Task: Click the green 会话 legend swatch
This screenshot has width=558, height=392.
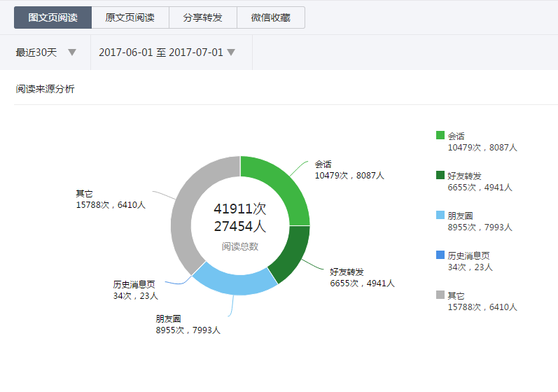Action: tap(440, 136)
